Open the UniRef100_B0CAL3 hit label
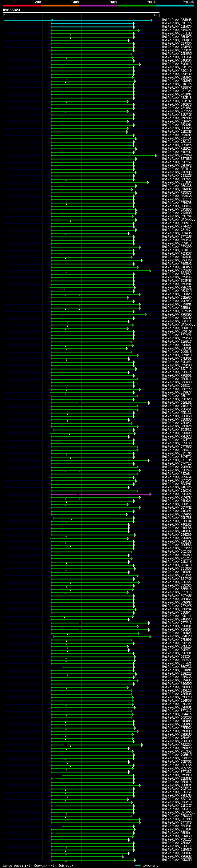This screenshot has height=868, width=197. [x=177, y=64]
